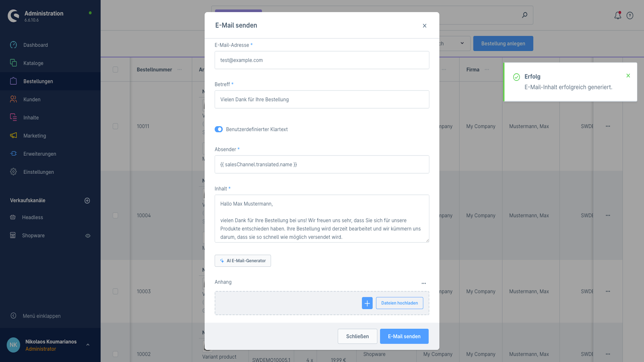The image size is (644, 362).
Task: Dismiss the Erfolg success notification
Action: coord(628,76)
